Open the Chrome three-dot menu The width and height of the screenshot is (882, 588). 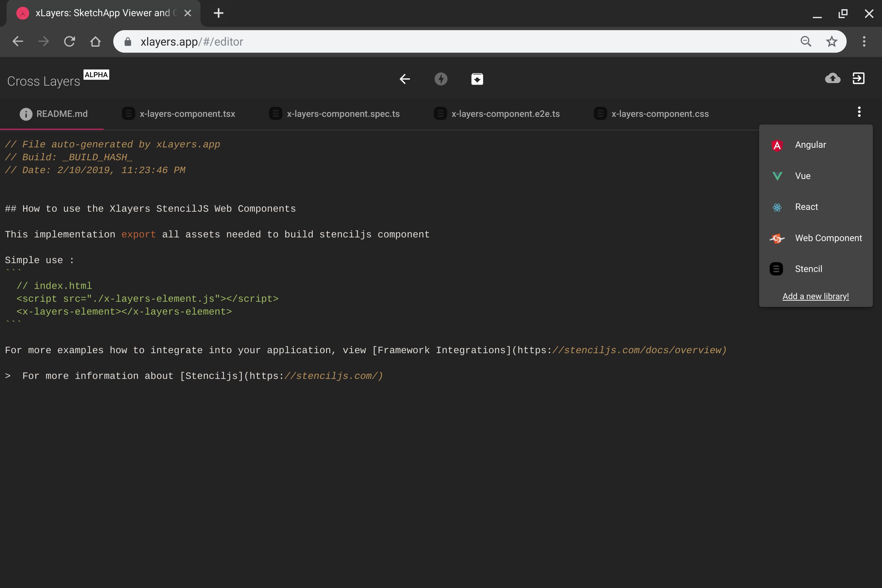(864, 41)
